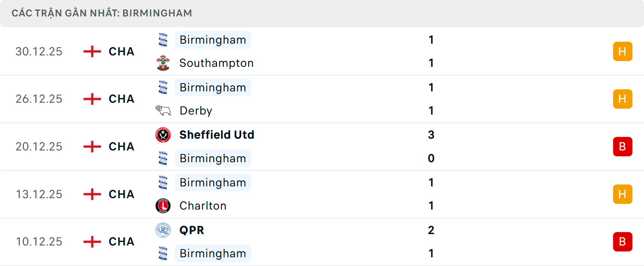
Task: Click the Charlton team name
Action: point(203,206)
